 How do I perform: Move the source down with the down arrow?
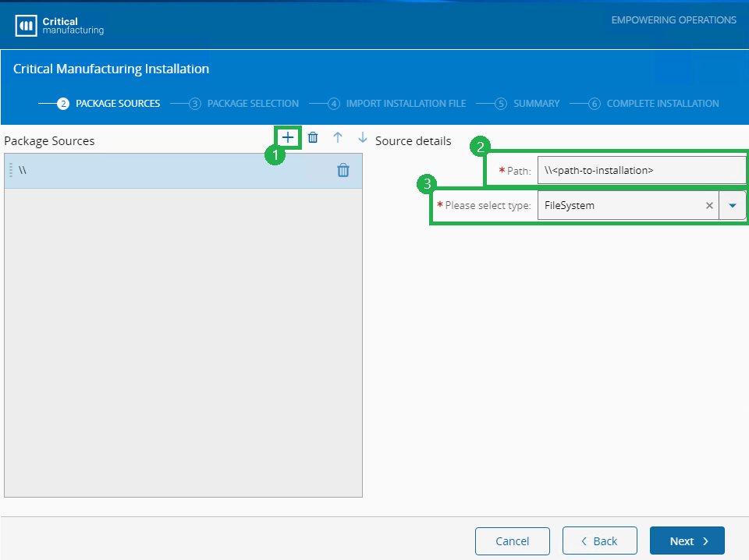pos(363,138)
